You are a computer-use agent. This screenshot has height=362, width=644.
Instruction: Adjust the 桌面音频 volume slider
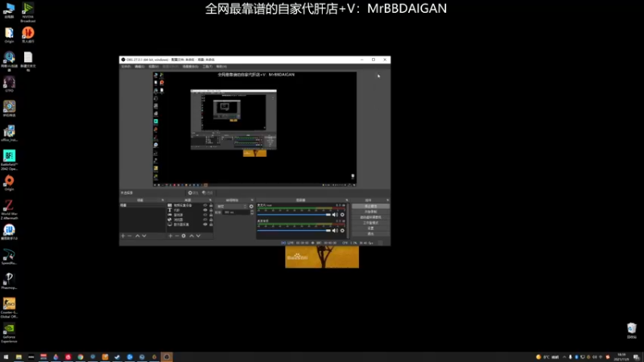[294, 231]
